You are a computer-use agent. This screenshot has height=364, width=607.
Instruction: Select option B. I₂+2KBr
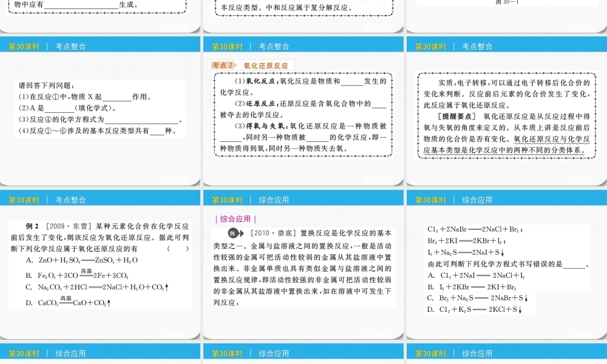(x=472, y=287)
